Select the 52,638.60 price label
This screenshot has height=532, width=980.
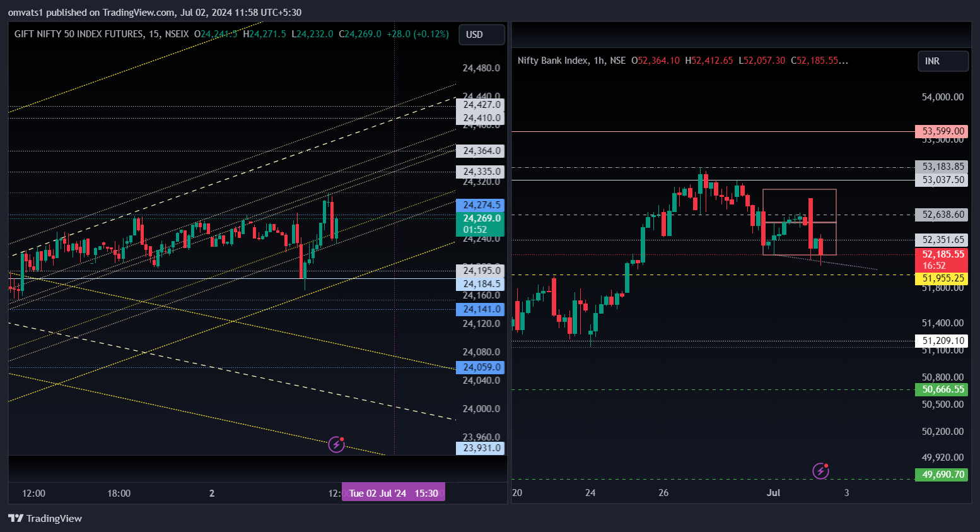tap(942, 215)
